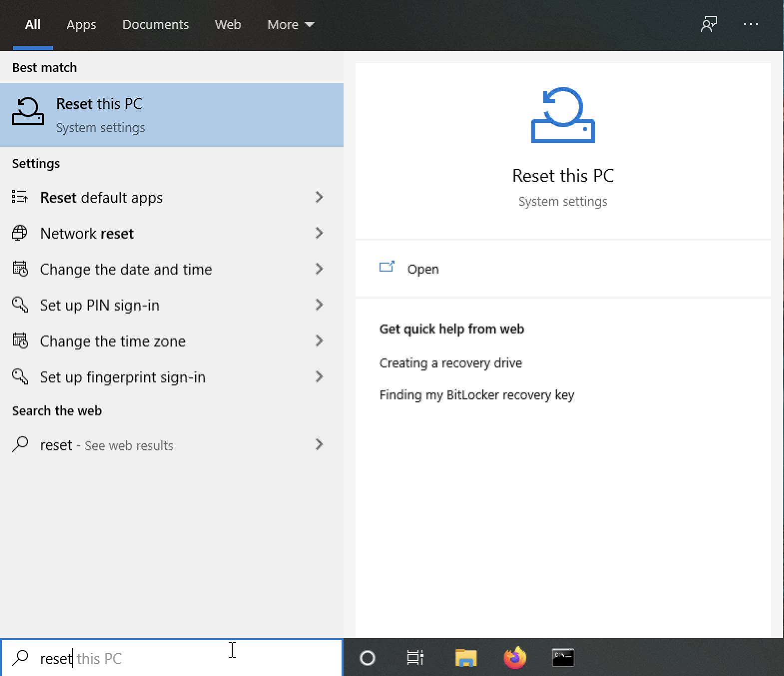Click the web search magnifier icon

click(20, 444)
